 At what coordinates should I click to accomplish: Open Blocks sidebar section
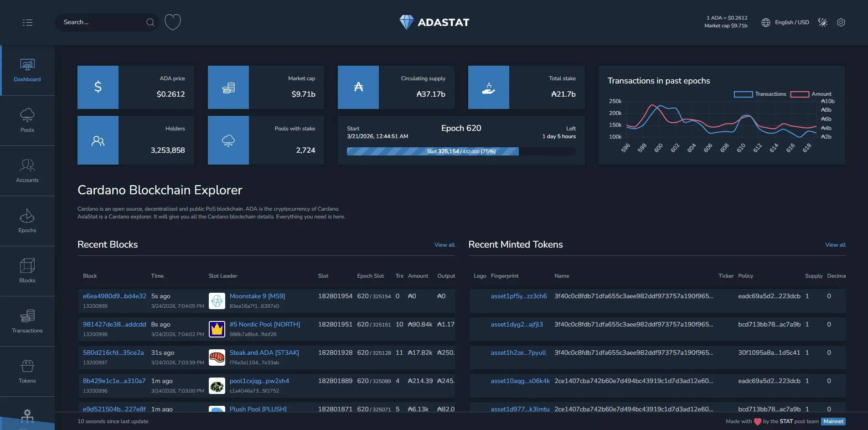(27, 271)
